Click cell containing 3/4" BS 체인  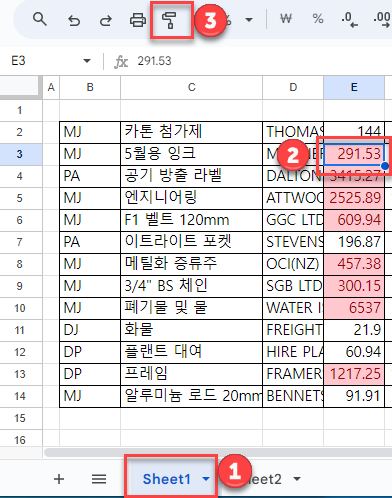pos(191,286)
